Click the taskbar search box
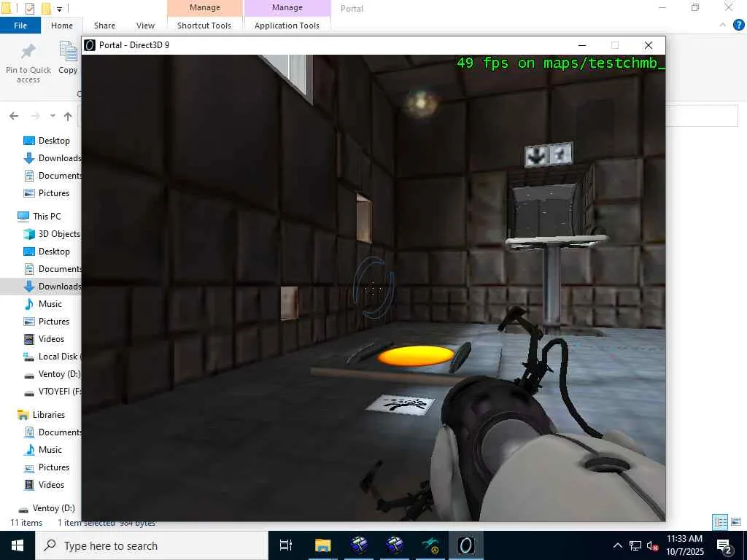Viewport: 747px width, 560px height. tap(152, 545)
